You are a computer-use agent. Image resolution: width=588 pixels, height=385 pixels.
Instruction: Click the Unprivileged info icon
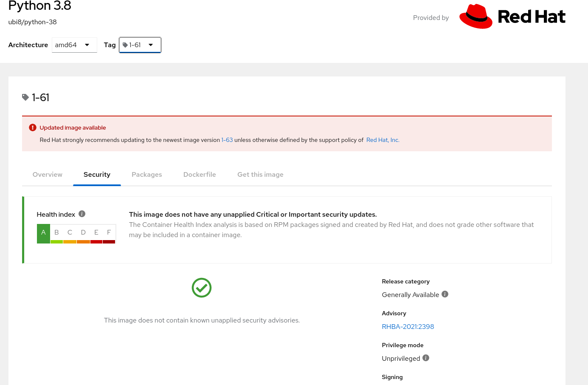(x=426, y=358)
